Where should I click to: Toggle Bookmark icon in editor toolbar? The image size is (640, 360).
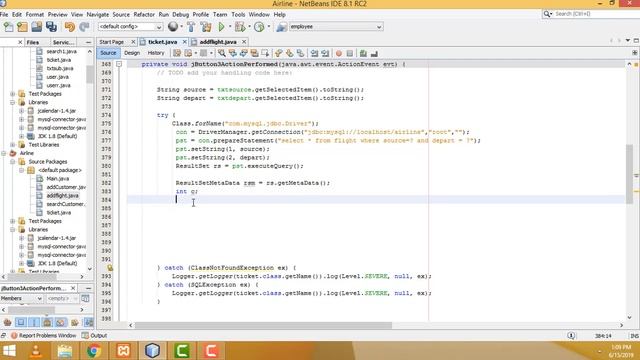[300, 53]
